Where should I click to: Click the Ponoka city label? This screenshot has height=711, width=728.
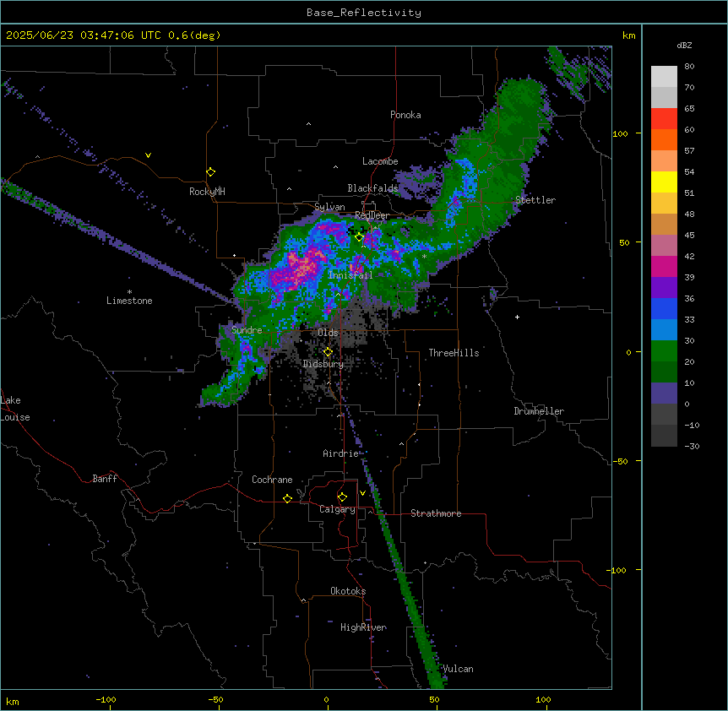(x=405, y=115)
